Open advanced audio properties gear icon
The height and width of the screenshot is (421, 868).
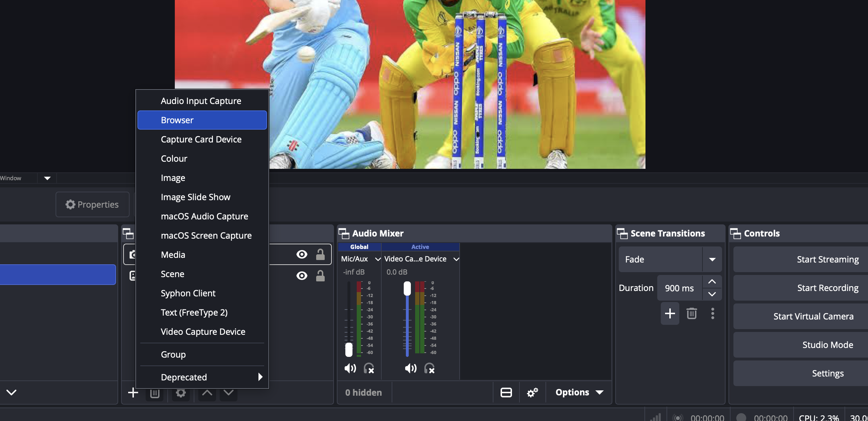click(532, 393)
